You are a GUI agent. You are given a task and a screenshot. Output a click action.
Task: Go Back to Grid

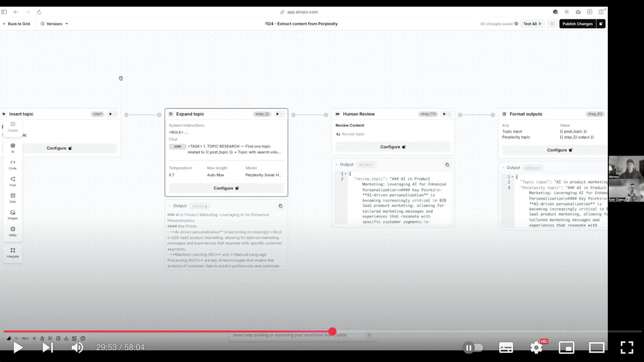16,24
